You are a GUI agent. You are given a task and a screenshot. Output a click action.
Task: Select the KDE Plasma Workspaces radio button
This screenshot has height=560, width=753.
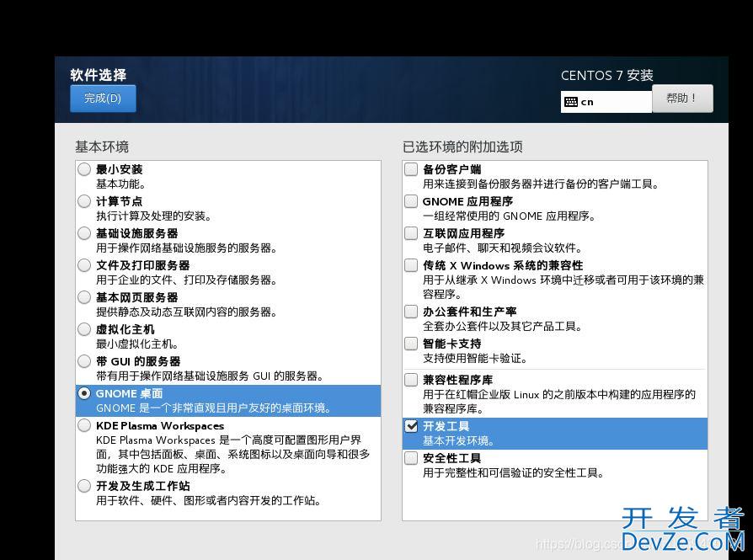pos(84,425)
